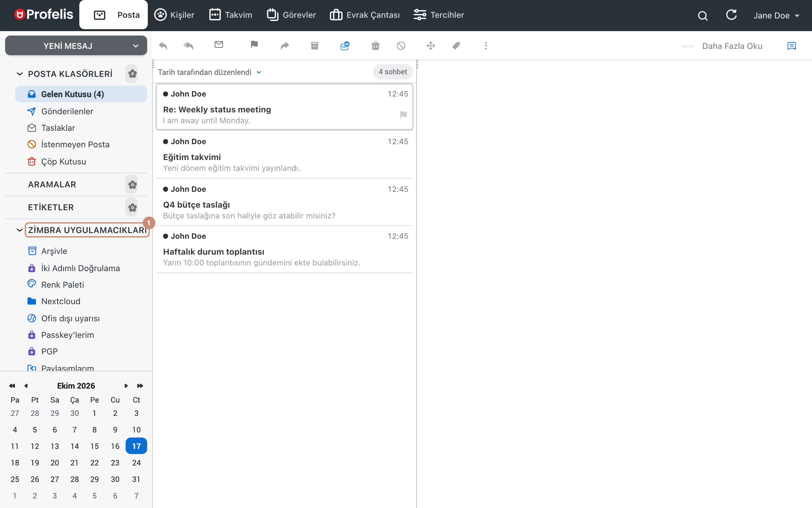Click the blue conversation view icon
812x508 pixels.
[x=791, y=46]
